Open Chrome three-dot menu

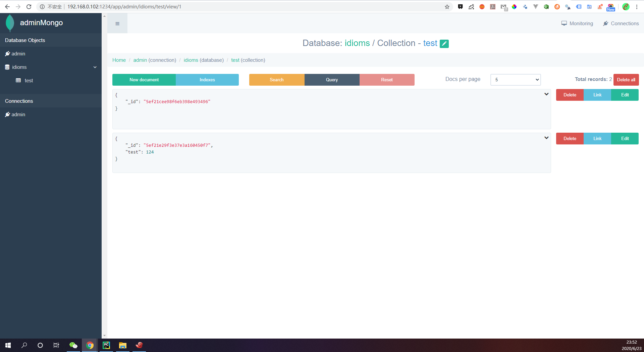(637, 7)
